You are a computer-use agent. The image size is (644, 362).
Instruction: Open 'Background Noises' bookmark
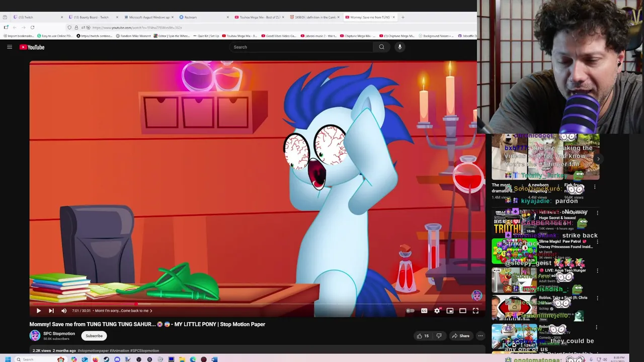pyautogui.click(x=436, y=36)
